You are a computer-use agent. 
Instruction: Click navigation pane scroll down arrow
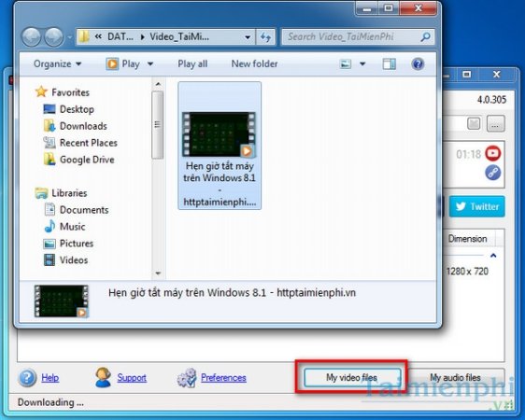158,273
